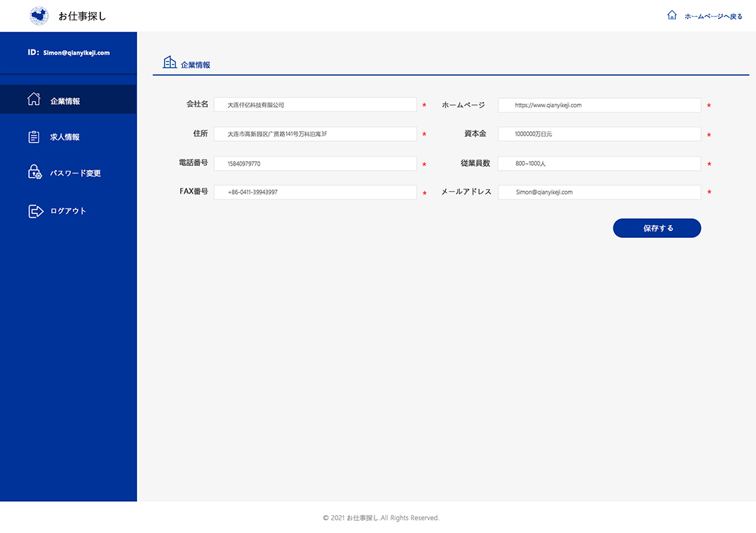Click the メールアドレス input field

click(x=599, y=192)
